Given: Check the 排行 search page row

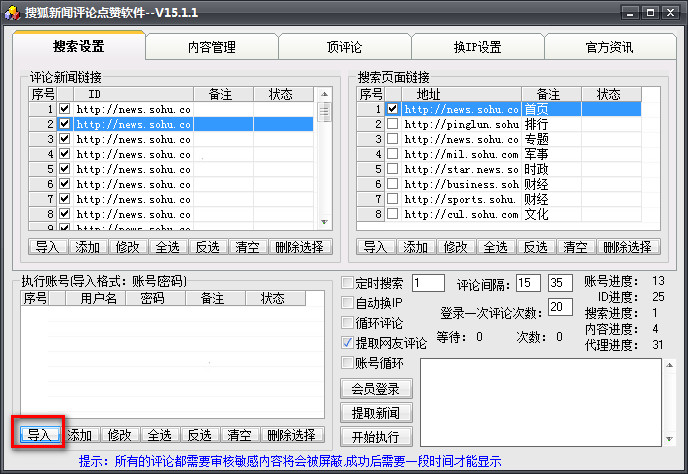Looking at the screenshot, I should 393,124.
